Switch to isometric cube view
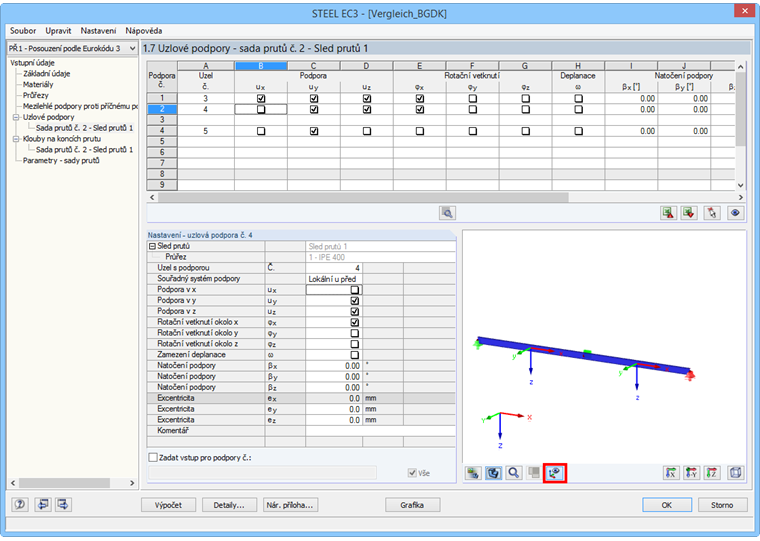The height and width of the screenshot is (541, 760). click(x=735, y=473)
